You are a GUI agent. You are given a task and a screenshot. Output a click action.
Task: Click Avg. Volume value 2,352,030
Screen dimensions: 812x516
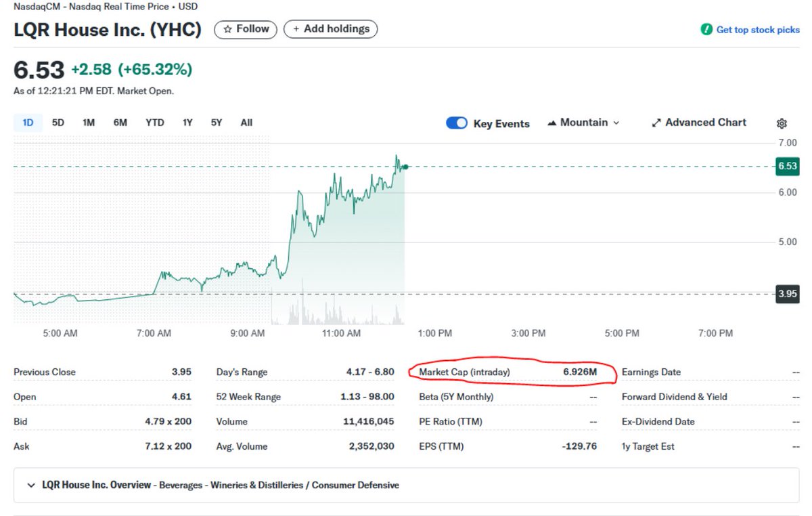coord(370,446)
